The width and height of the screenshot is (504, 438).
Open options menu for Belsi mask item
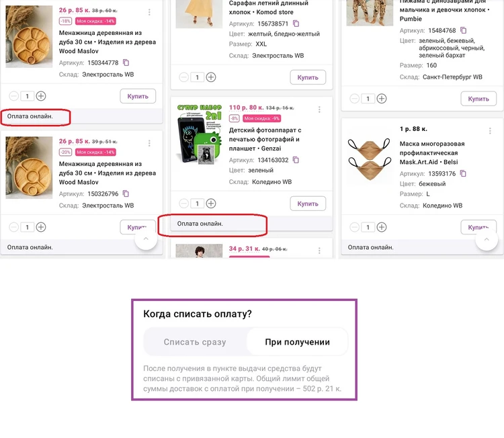[490, 131]
